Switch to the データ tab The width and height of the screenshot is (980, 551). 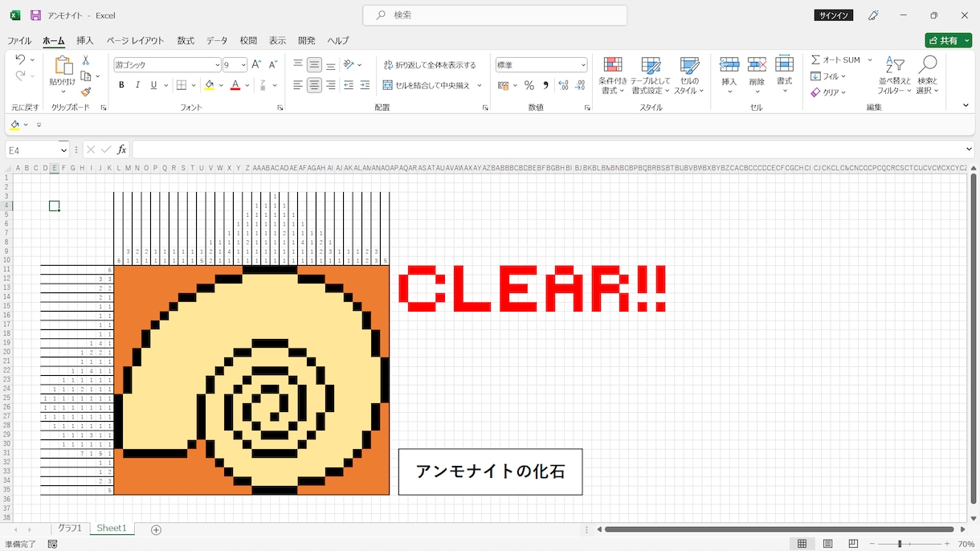point(217,40)
